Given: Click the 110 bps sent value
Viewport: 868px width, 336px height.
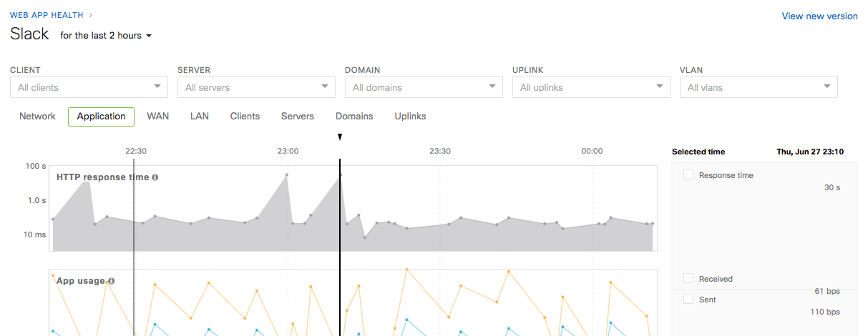Looking at the screenshot, I should click(825, 312).
